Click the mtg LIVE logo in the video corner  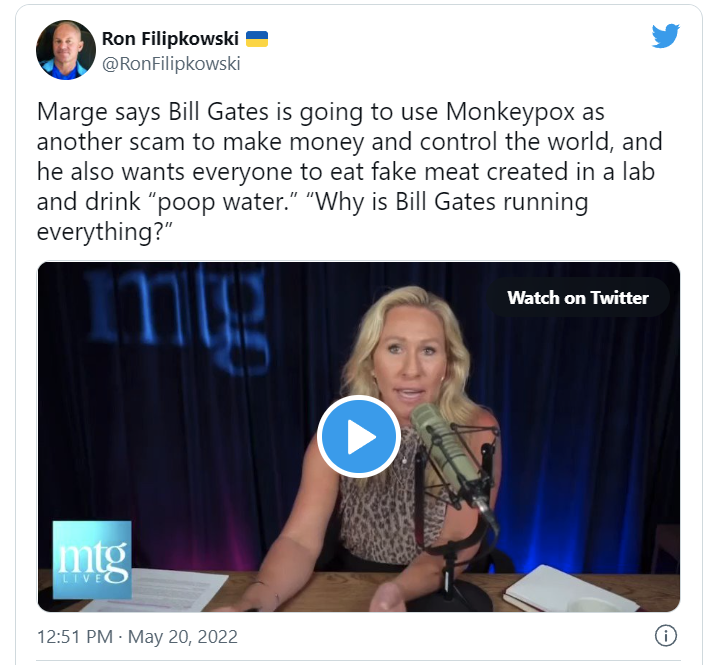pyautogui.click(x=92, y=560)
